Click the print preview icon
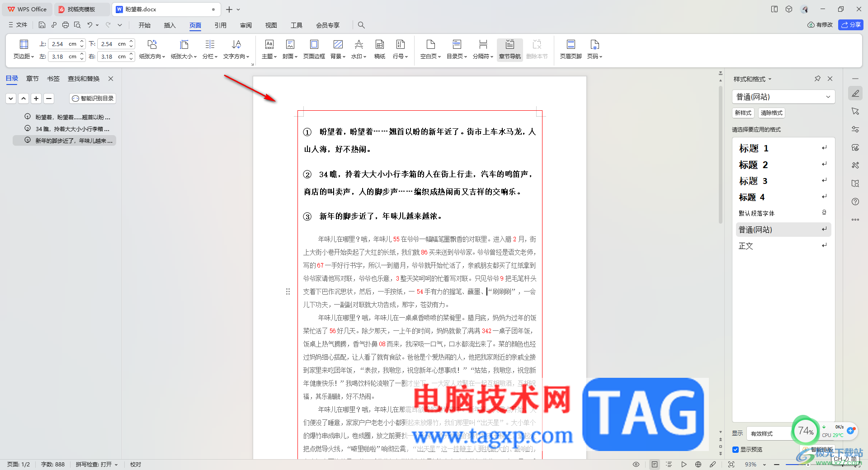Image resolution: width=868 pixels, height=470 pixels. pyautogui.click(x=77, y=25)
